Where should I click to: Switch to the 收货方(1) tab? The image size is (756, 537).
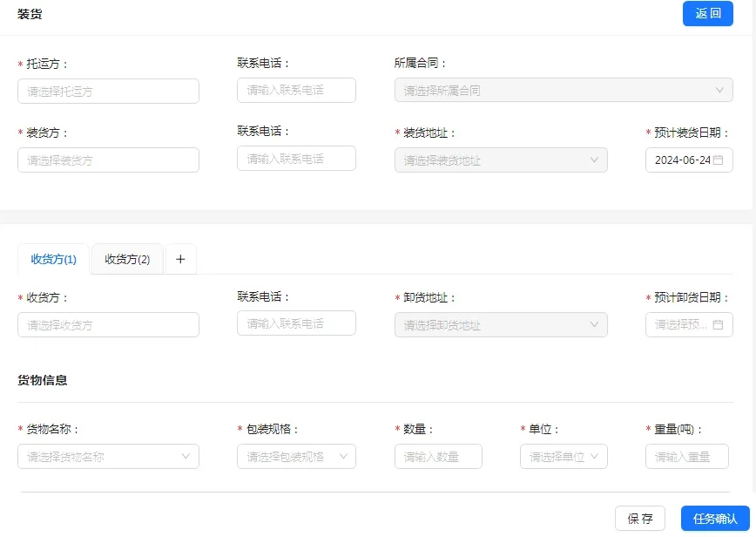[x=54, y=259]
